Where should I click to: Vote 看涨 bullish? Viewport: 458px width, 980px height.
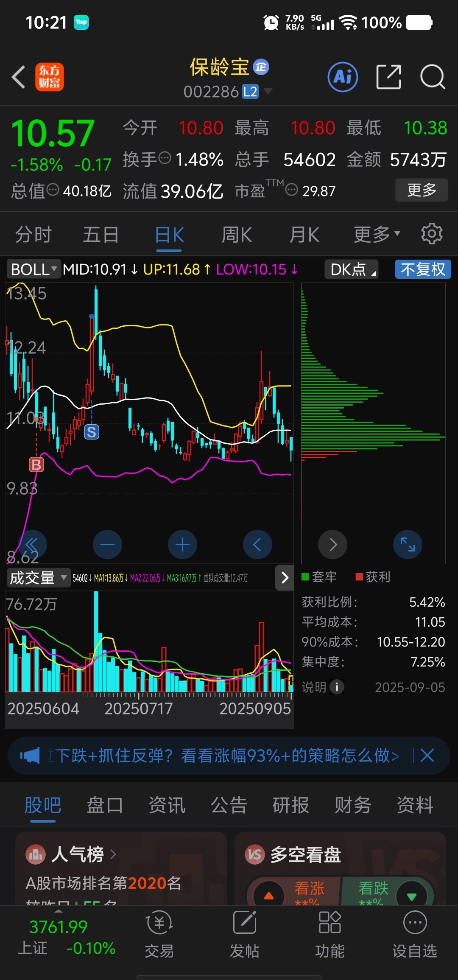click(293, 891)
